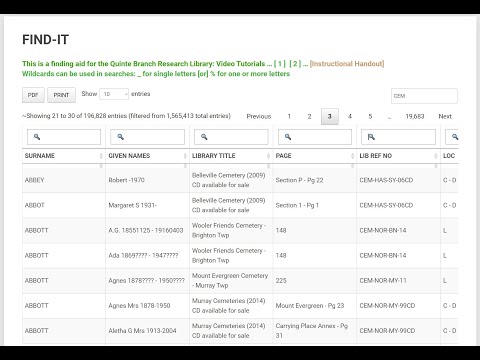Click the search icon in the LOC filter

[x=455, y=137]
